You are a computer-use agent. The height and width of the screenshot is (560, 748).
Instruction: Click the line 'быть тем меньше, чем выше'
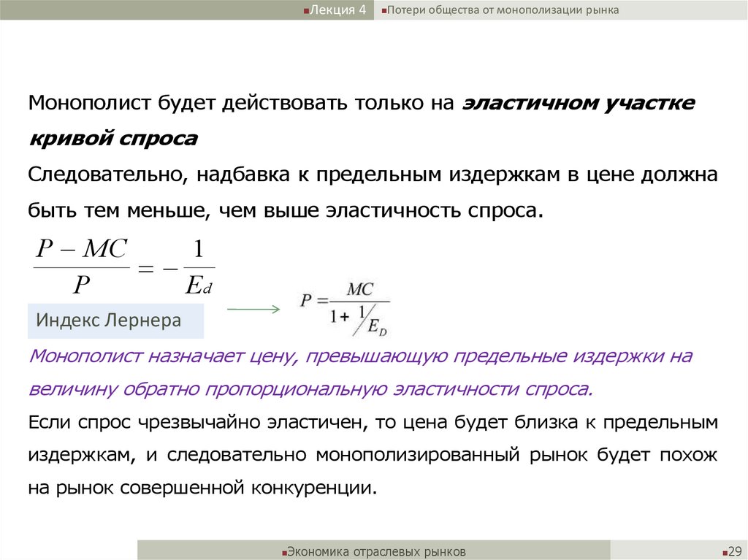point(286,210)
